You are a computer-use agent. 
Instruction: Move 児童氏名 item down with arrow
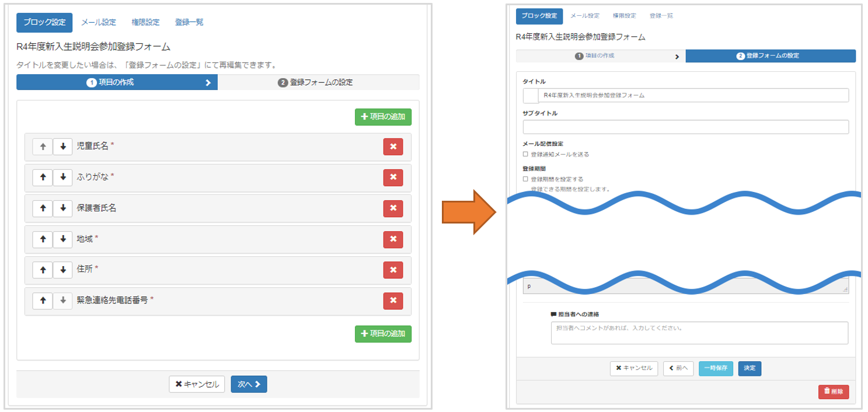click(62, 146)
